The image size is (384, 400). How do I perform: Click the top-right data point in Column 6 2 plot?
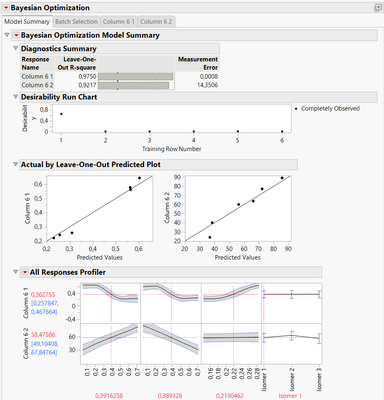pos(282,178)
